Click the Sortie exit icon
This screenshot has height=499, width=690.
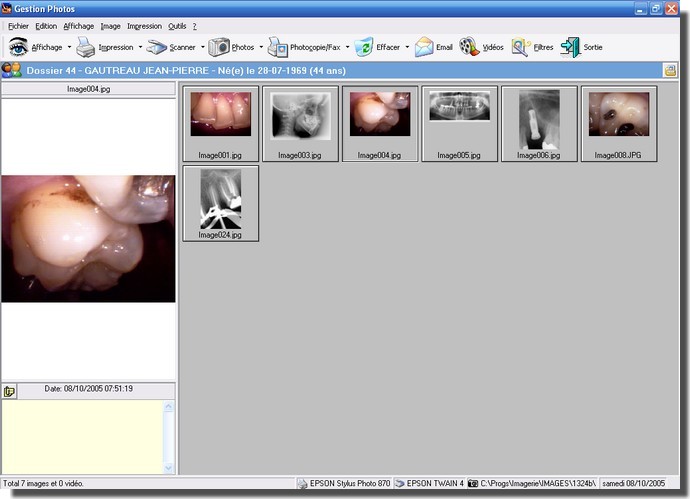pos(570,47)
